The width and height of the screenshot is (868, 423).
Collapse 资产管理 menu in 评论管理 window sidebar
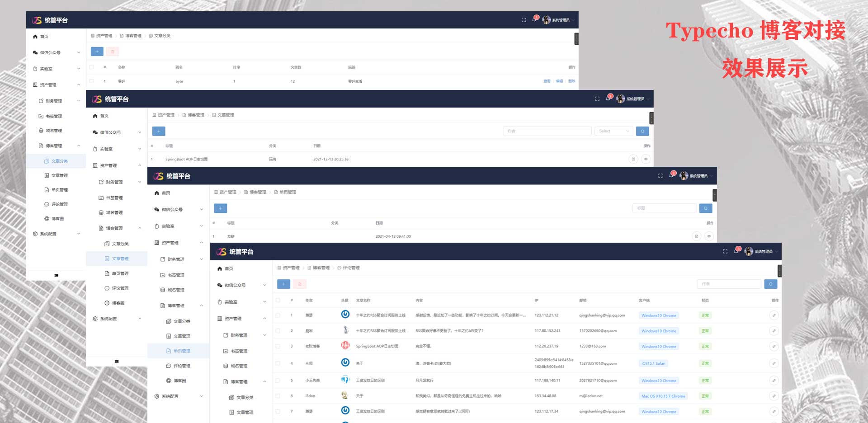(x=241, y=319)
